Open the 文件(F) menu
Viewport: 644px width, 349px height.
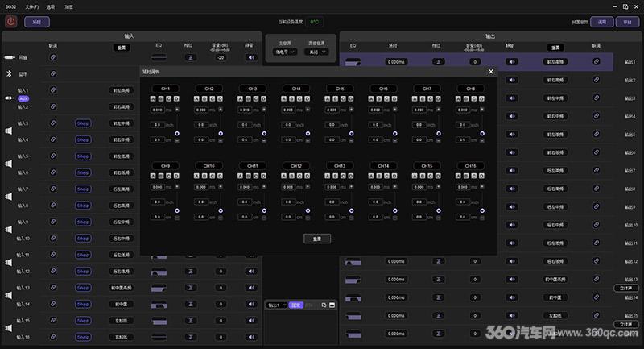[31, 7]
